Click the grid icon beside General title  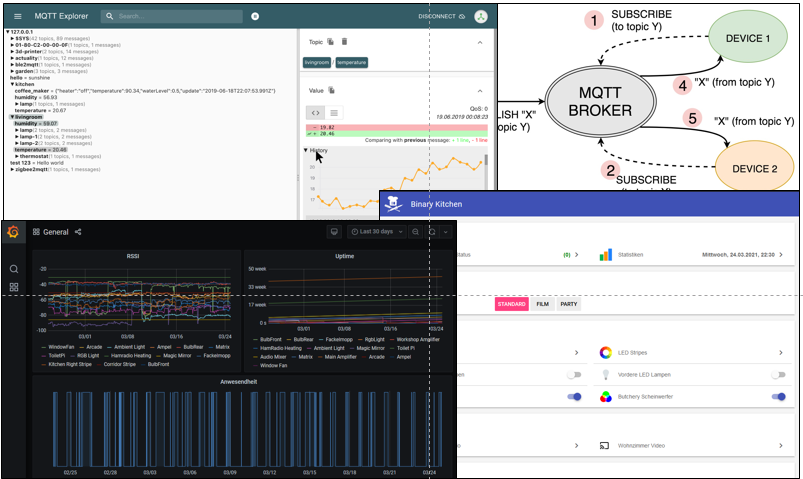coord(36,232)
